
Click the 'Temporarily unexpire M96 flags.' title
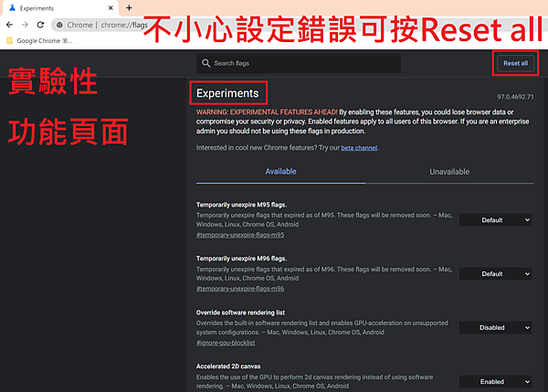[x=241, y=259]
